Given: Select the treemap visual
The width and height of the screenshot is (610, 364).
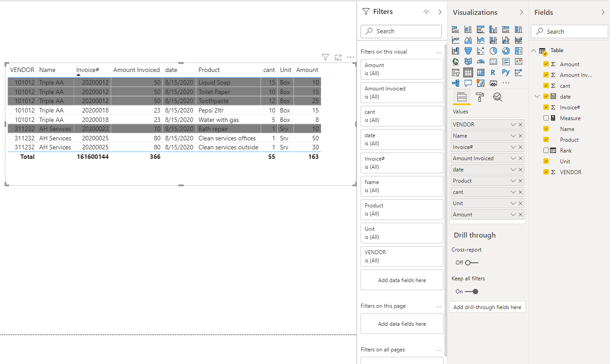Looking at the screenshot, I should coord(519,51).
